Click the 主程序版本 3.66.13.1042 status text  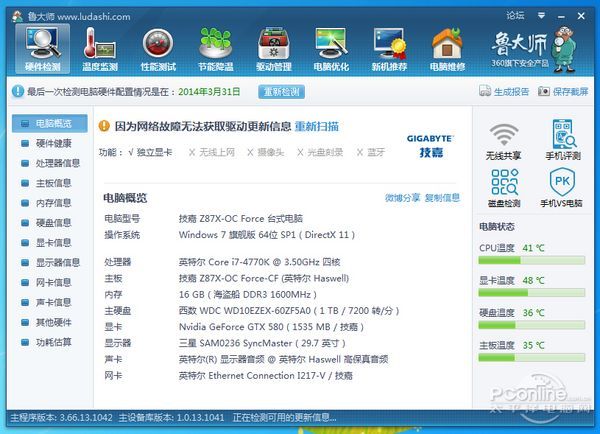click(61, 417)
